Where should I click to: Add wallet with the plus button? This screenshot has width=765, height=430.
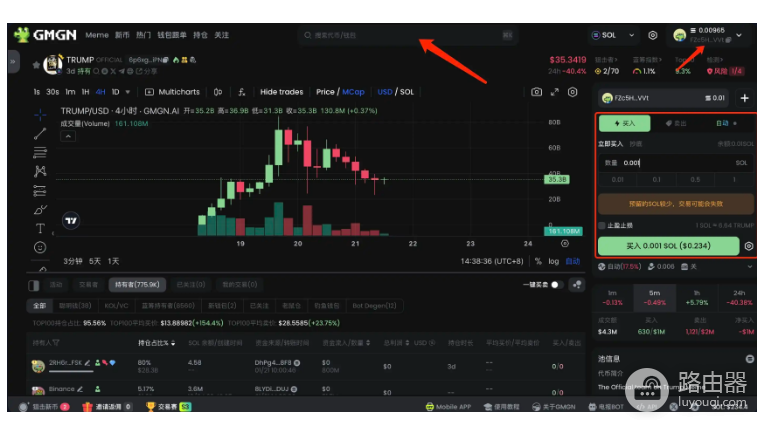coord(745,98)
